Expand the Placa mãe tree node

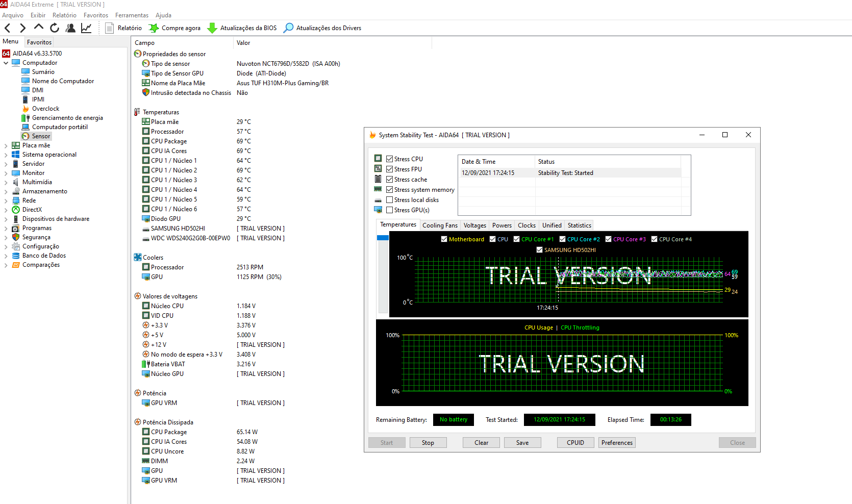coord(6,146)
